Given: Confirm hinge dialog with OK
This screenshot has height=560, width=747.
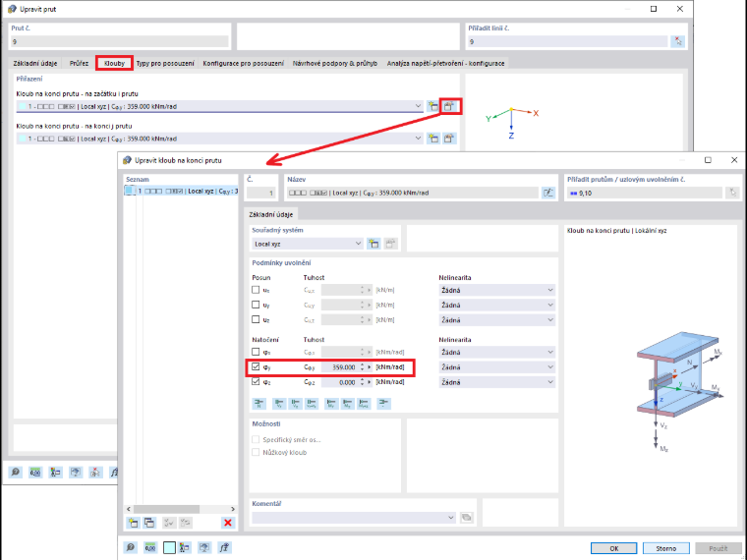Looking at the screenshot, I should pyautogui.click(x=614, y=548).
